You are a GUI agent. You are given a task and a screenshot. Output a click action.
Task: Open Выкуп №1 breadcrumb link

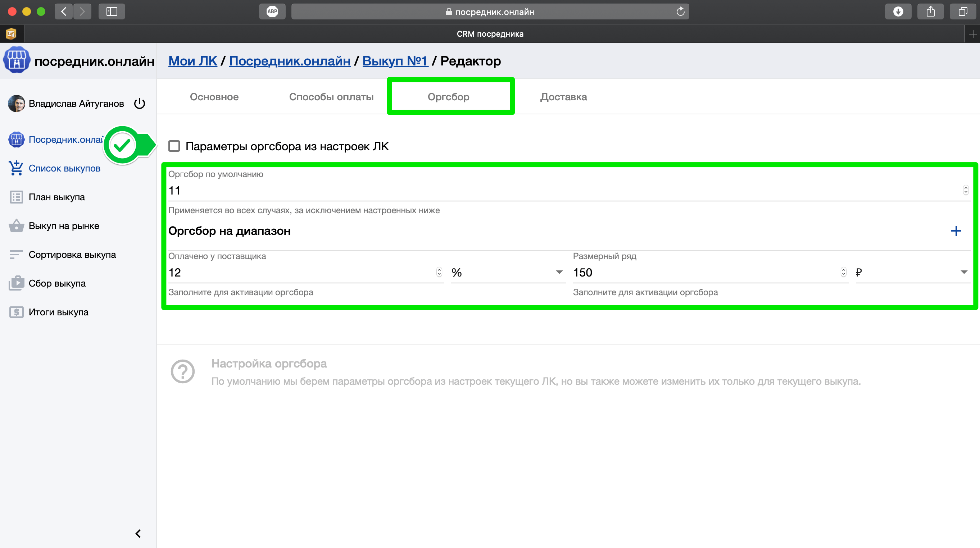click(395, 61)
